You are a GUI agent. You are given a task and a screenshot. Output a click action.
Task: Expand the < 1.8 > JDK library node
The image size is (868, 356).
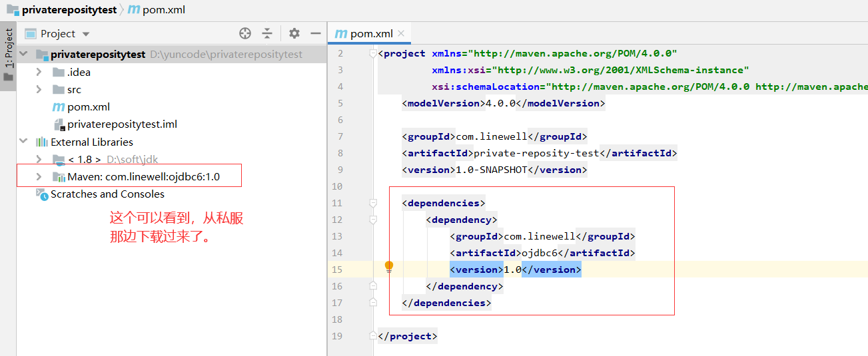click(39, 159)
